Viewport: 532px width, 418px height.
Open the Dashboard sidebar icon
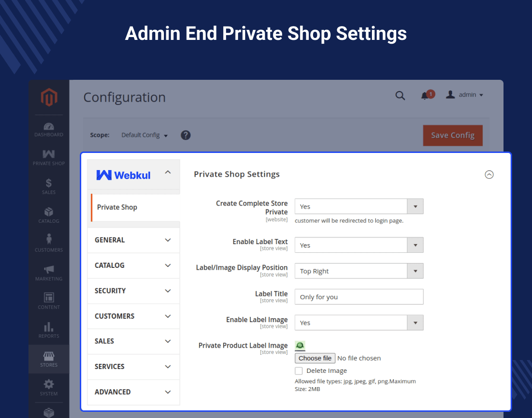(48, 130)
